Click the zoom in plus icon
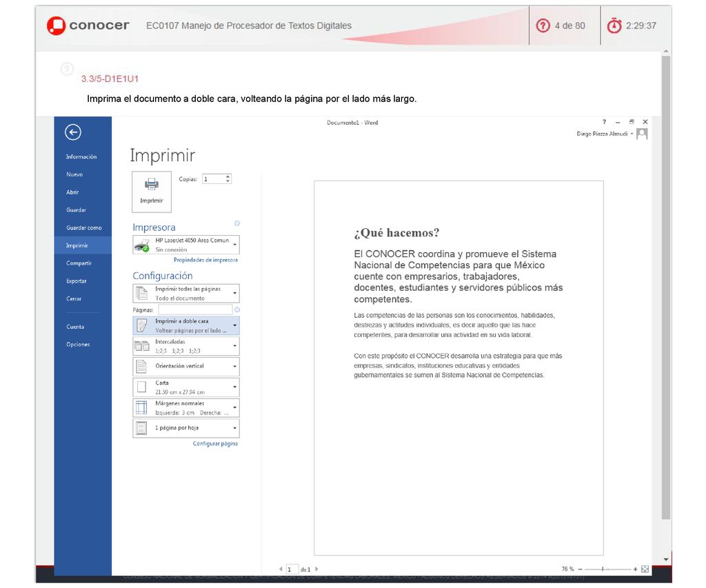This screenshot has height=588, width=706. click(x=635, y=569)
